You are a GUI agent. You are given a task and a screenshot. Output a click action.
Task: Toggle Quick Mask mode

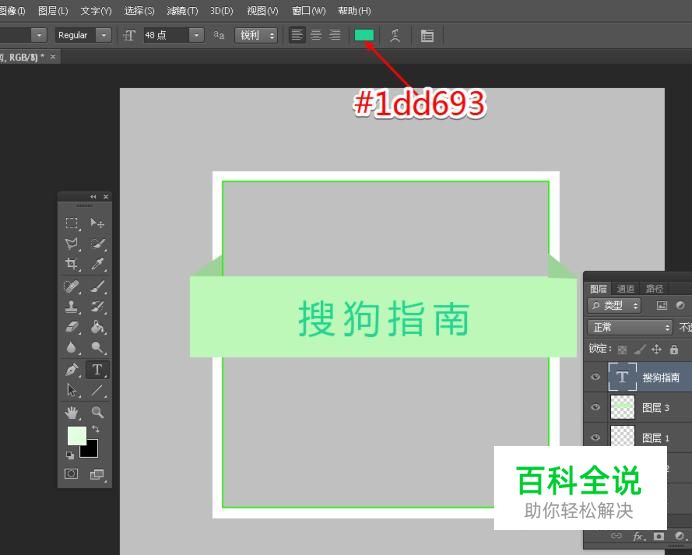[71, 474]
